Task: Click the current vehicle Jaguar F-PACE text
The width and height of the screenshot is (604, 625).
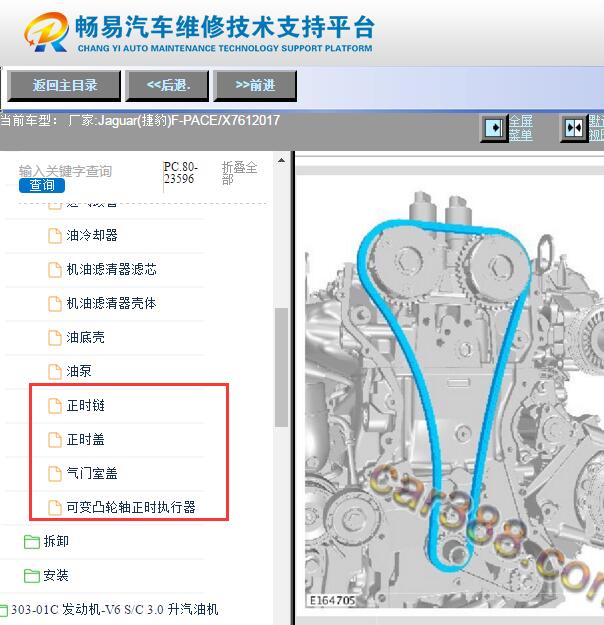Action: 140,120
